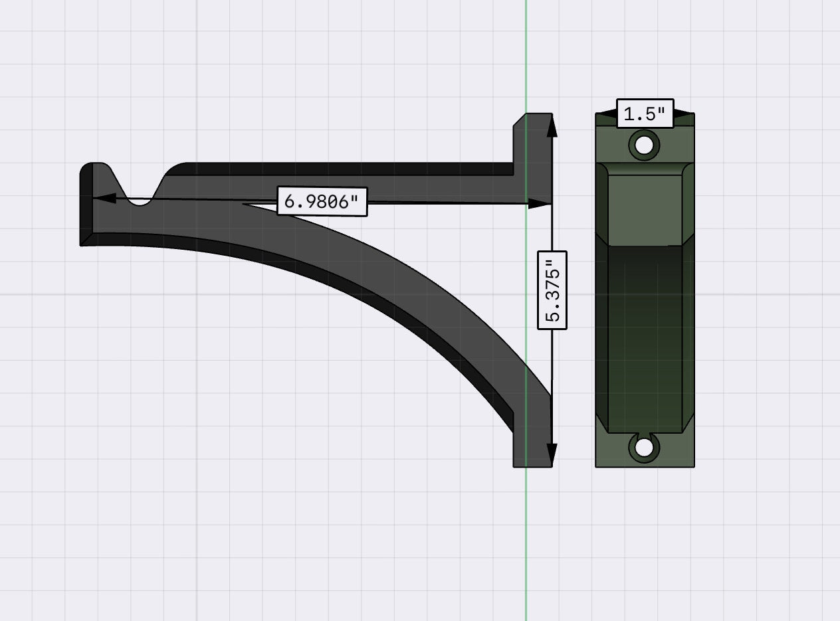This screenshot has width=840, height=621.
Task: Select the dark lower face in front view
Action: 645,339
